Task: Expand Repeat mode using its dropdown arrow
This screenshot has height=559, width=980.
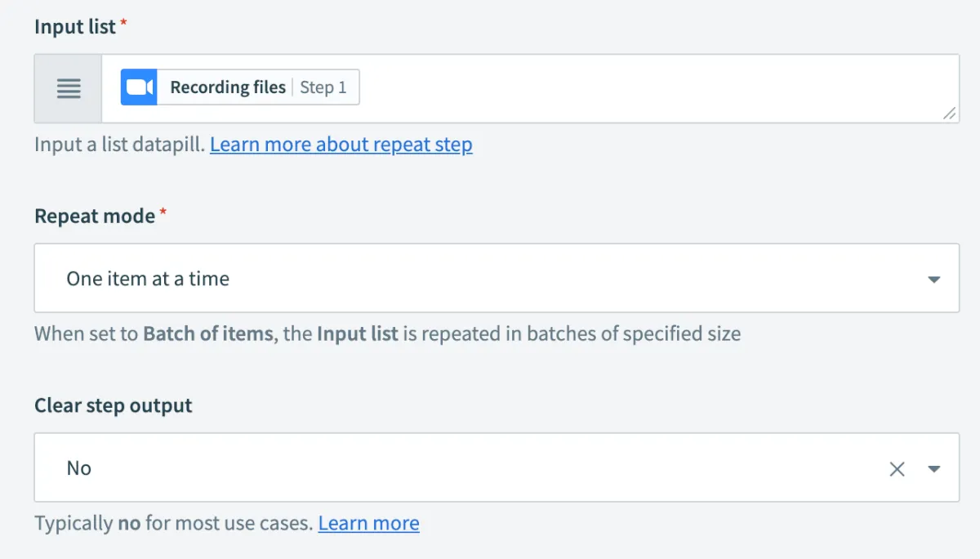Action: [934, 279]
